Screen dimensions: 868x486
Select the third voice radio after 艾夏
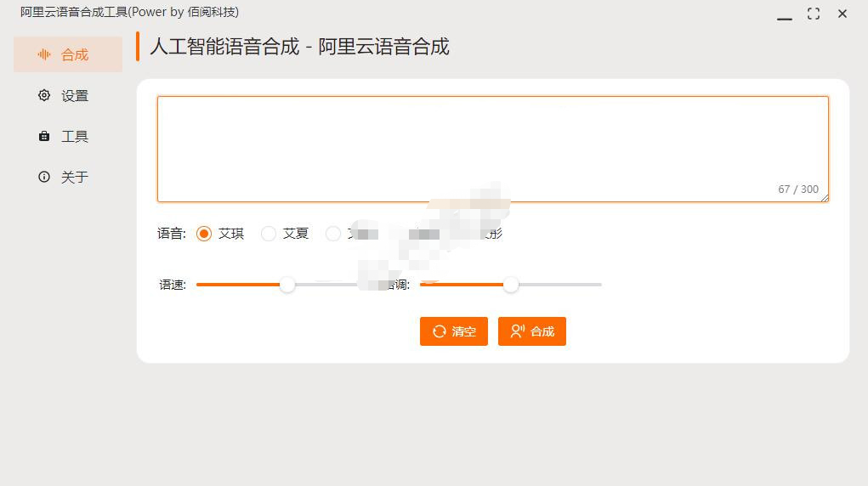pyautogui.click(x=333, y=234)
